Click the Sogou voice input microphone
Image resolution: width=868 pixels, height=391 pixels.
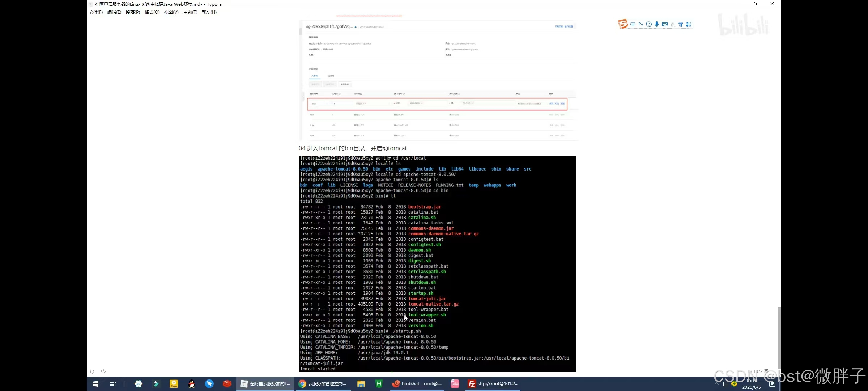657,24
